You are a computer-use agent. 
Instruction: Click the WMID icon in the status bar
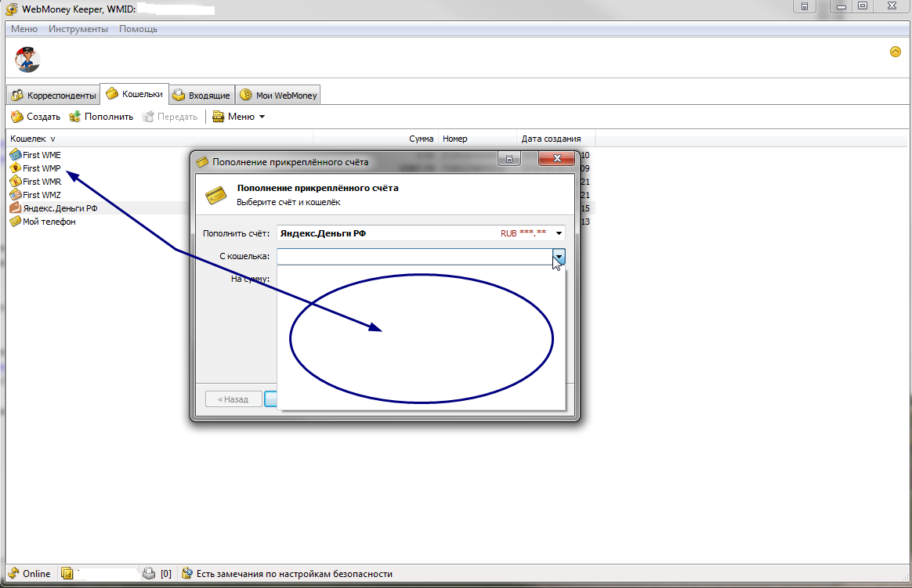(x=67, y=574)
